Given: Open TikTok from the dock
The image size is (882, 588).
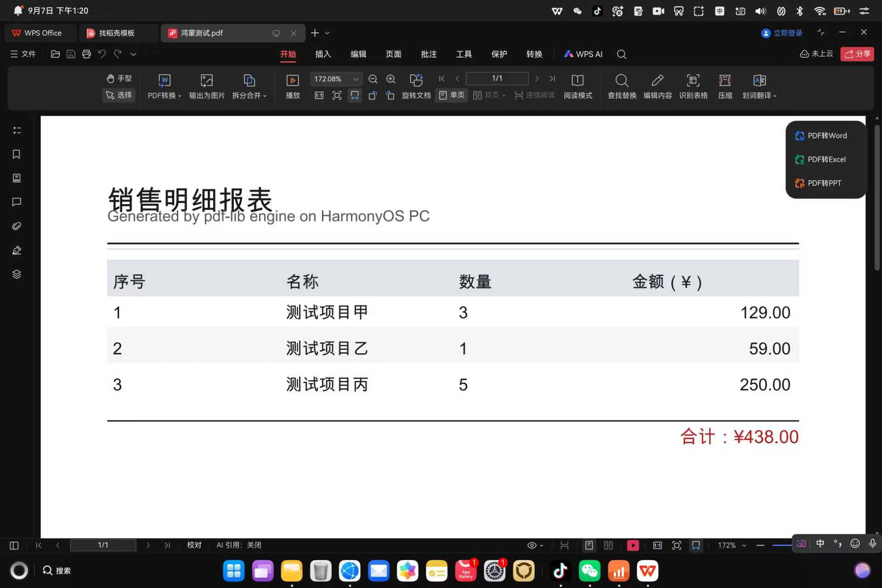Looking at the screenshot, I should tap(560, 571).
